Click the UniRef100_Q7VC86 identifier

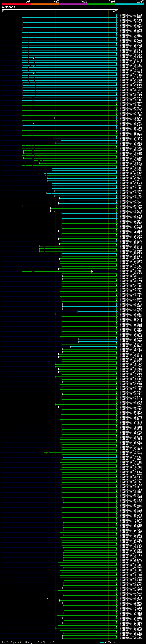(131, 269)
